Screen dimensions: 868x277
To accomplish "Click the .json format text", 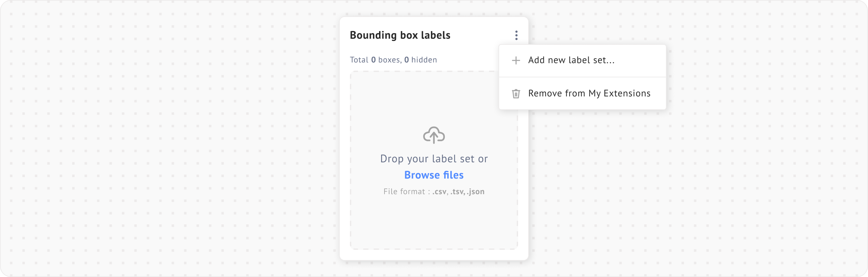I will 476,192.
